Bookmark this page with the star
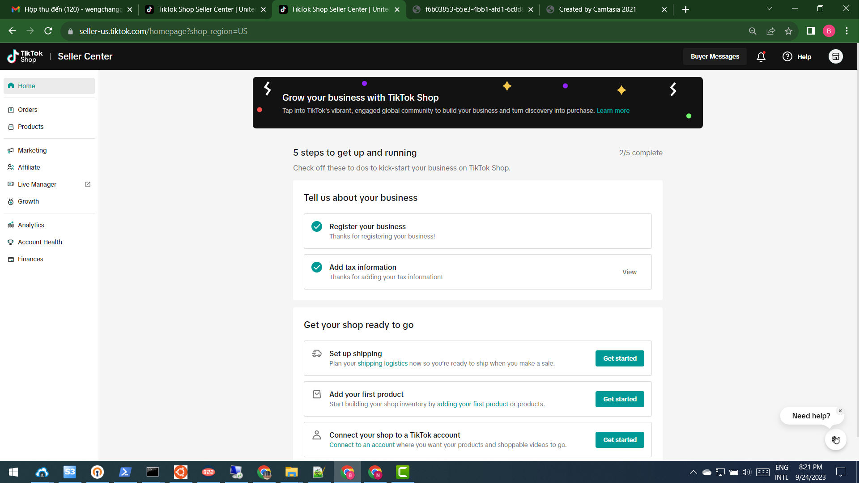This screenshot has width=868, height=494. coord(788,31)
